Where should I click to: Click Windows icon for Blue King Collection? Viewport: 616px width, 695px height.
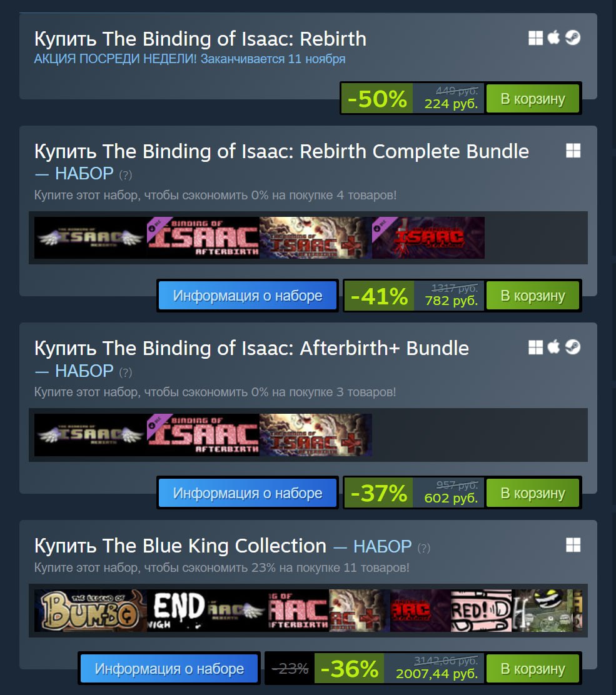(573, 545)
